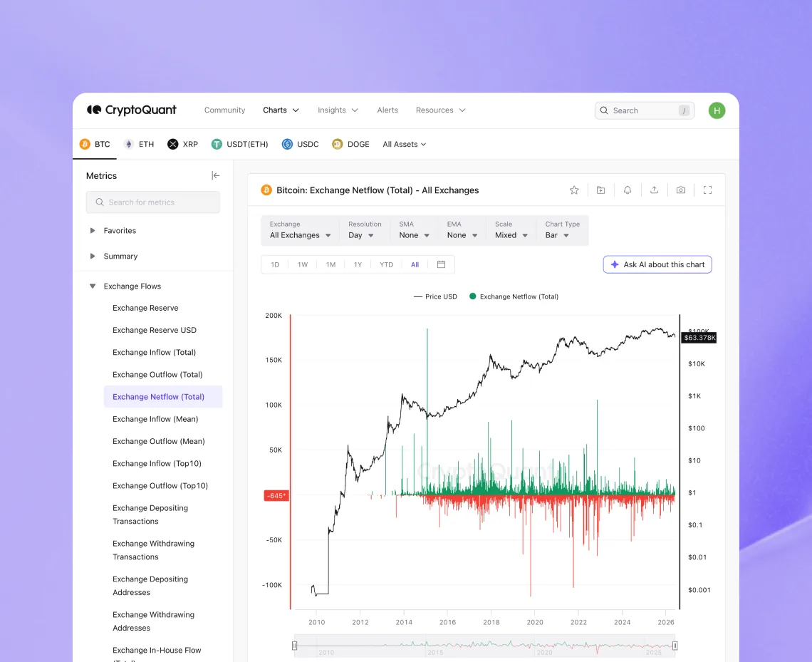Open Exchange Depositing Transactions metric
812x662 pixels.
(150, 514)
